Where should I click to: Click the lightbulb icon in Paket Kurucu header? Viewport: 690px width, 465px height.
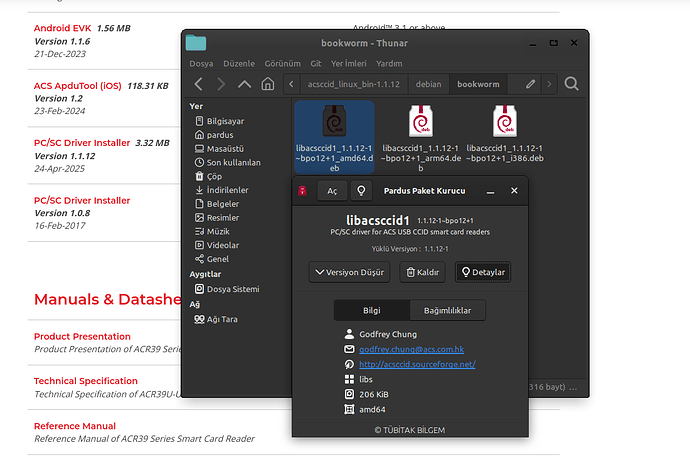tap(362, 190)
